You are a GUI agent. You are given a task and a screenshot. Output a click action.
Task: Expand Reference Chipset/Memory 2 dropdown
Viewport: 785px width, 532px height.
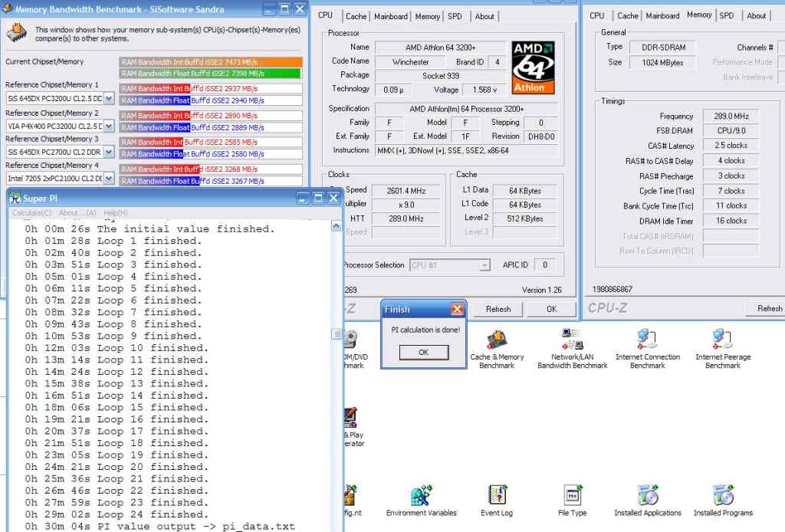109,126
